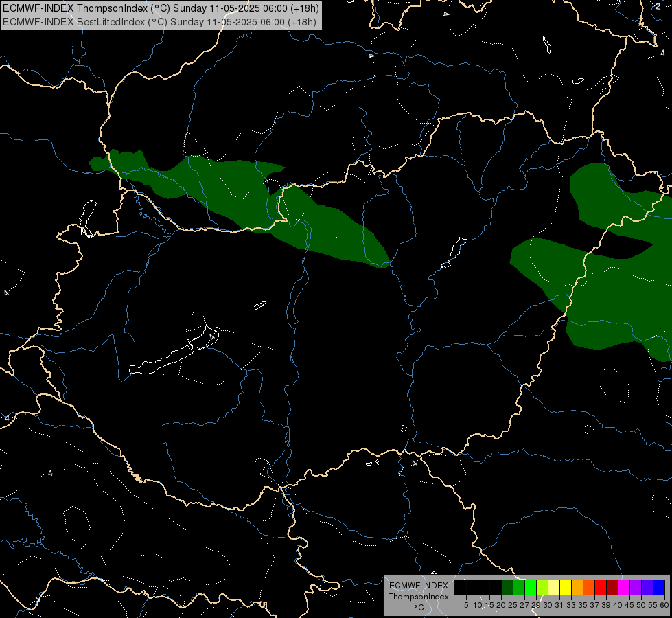The image size is (672, 618).
Task: Click the lime 29–30 legend swatch
Action: (x=542, y=587)
